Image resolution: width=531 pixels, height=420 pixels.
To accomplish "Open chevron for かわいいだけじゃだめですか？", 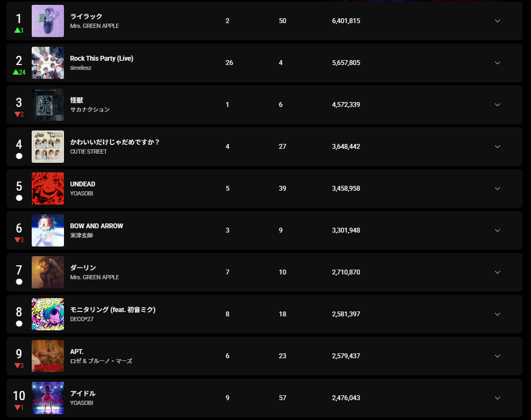I will click(497, 147).
